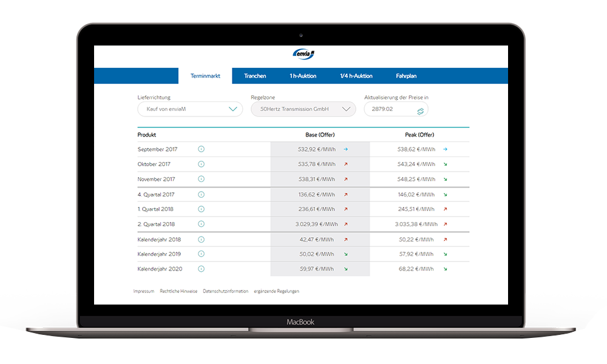Click Base price 42,47 €/MWh
The image size is (607, 364).
click(317, 240)
